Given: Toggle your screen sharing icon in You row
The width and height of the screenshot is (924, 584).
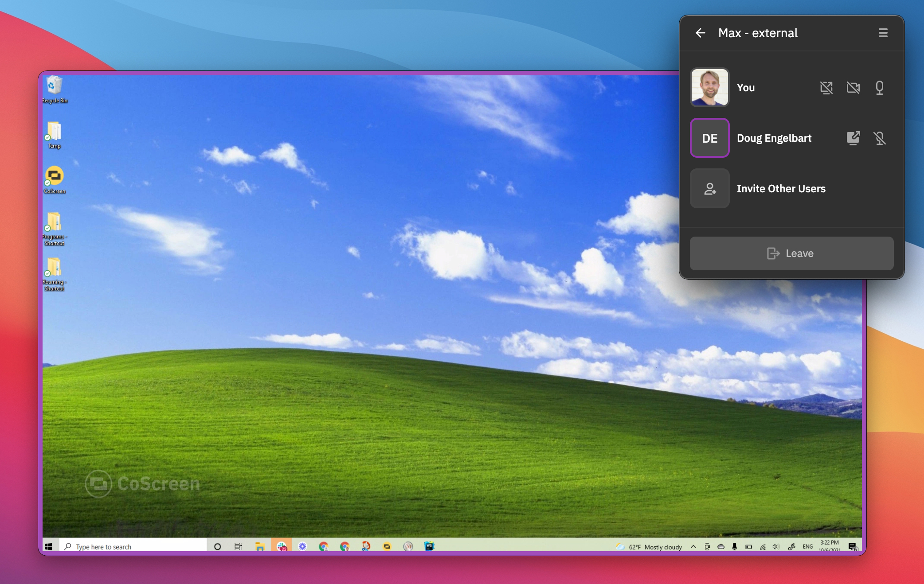Looking at the screenshot, I should (826, 88).
